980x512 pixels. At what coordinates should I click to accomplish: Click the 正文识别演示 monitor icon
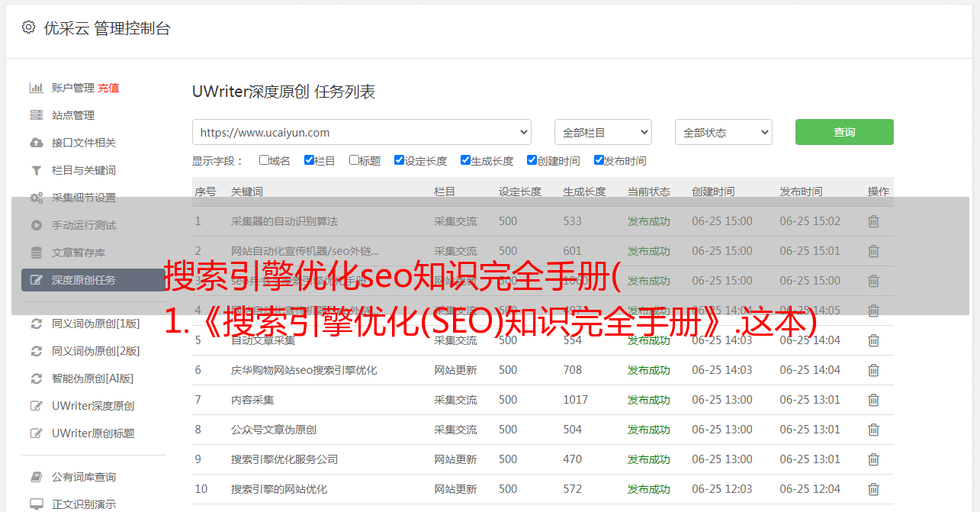click(36, 504)
